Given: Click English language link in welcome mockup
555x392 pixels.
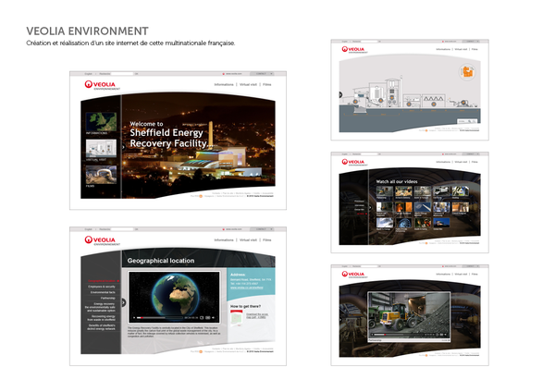Looking at the screenshot, I should [x=88, y=74].
